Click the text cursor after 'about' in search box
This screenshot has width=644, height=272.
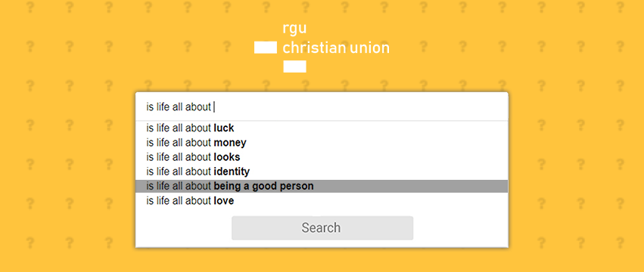point(214,107)
